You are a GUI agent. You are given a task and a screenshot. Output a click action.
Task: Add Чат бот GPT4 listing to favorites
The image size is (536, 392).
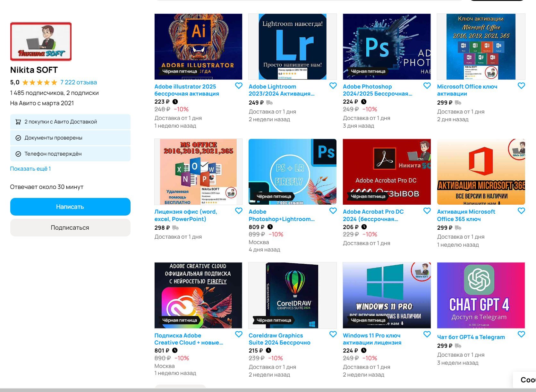(x=521, y=334)
